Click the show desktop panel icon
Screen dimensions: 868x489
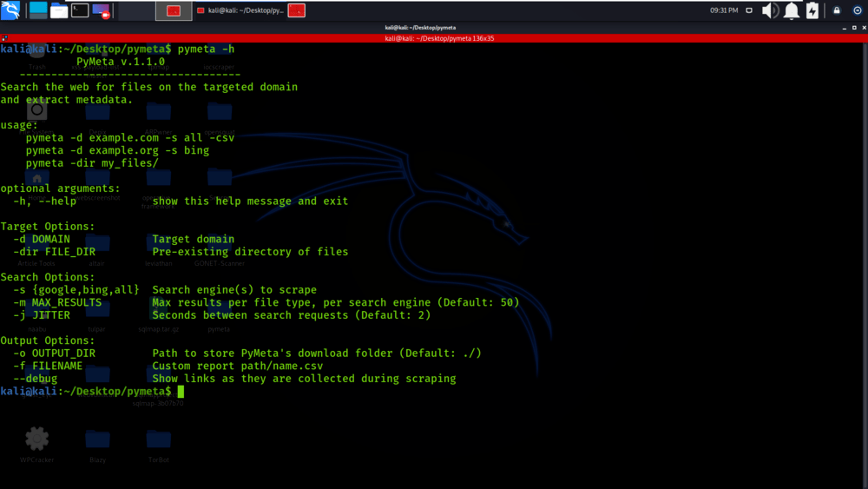38,10
